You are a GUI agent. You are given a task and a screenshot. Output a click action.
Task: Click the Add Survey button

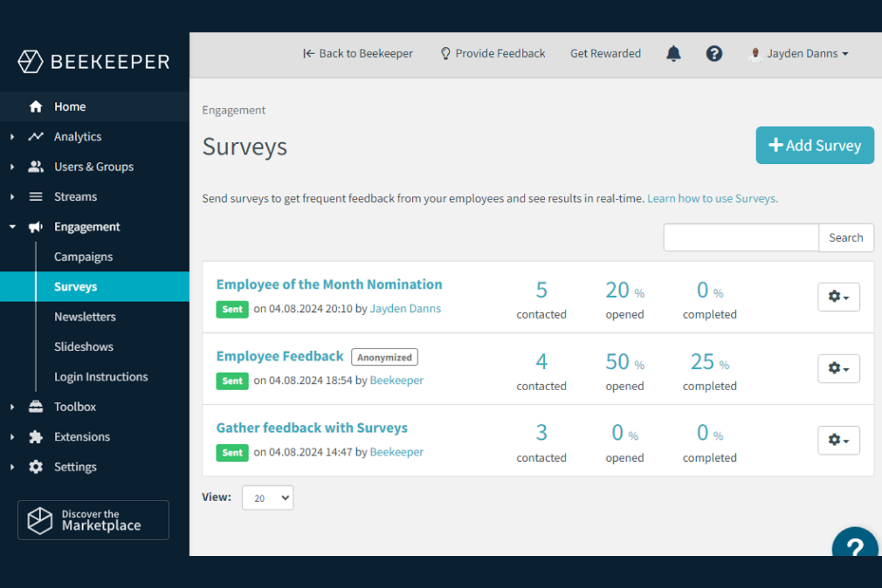pyautogui.click(x=815, y=145)
